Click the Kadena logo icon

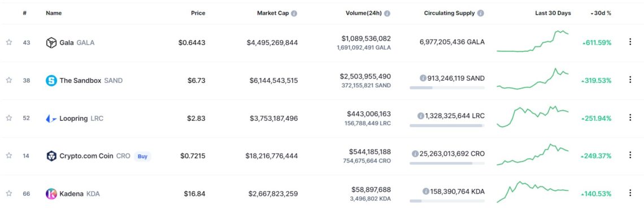pyautogui.click(x=51, y=194)
